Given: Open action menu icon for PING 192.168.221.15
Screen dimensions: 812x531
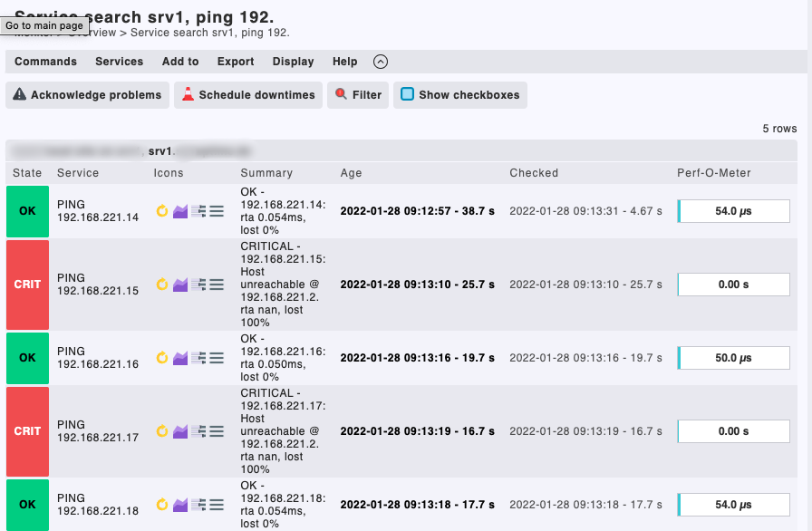Looking at the screenshot, I should (x=217, y=285).
